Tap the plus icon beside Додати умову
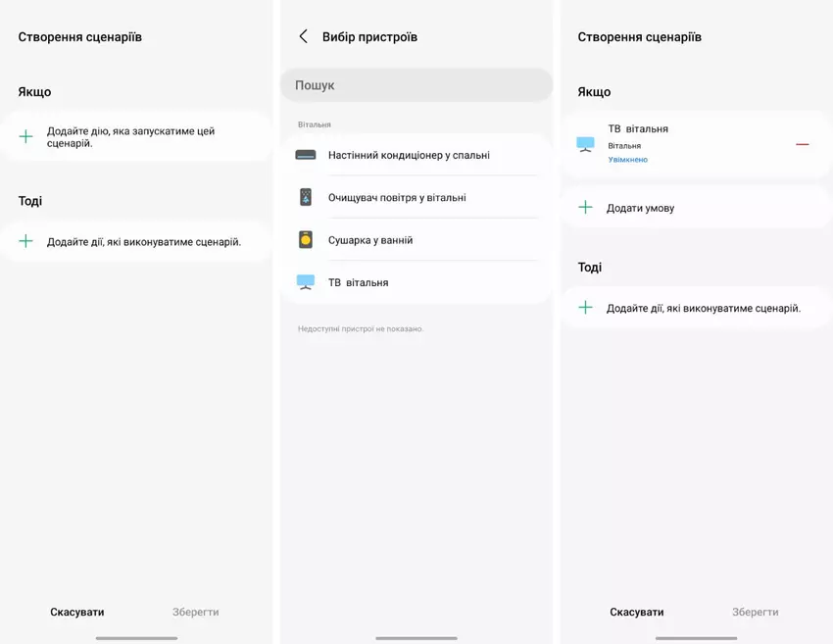 pyautogui.click(x=586, y=208)
